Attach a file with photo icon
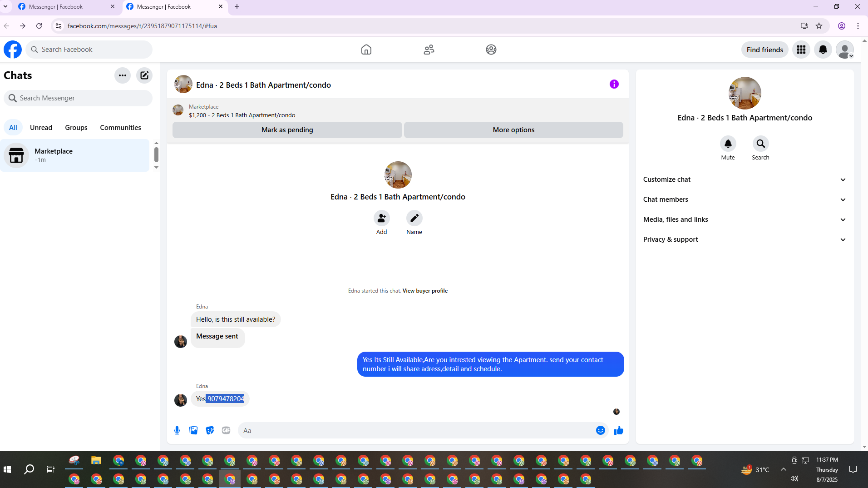The width and height of the screenshot is (868, 488). pos(193,430)
